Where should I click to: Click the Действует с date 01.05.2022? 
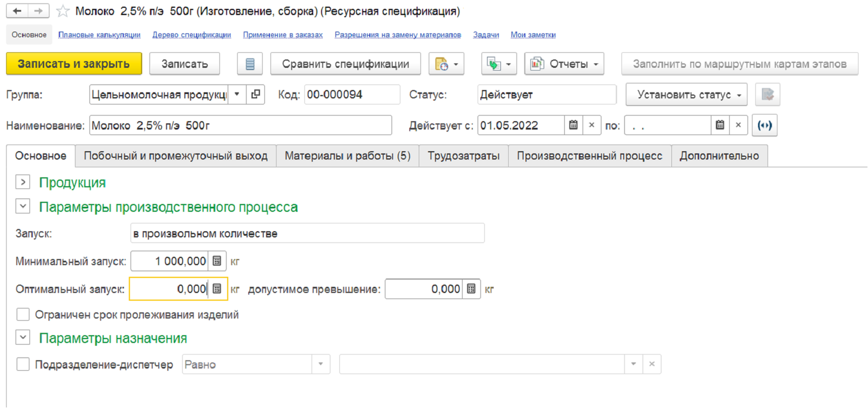(x=521, y=125)
